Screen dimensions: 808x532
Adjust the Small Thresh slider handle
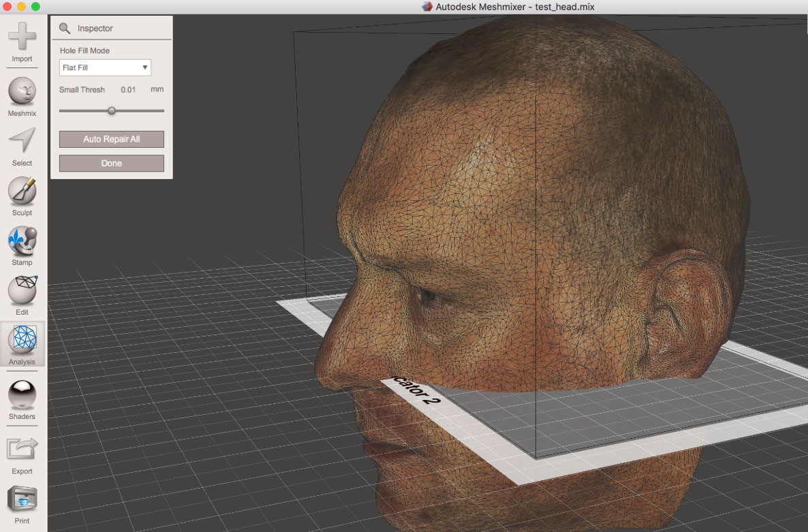(111, 111)
